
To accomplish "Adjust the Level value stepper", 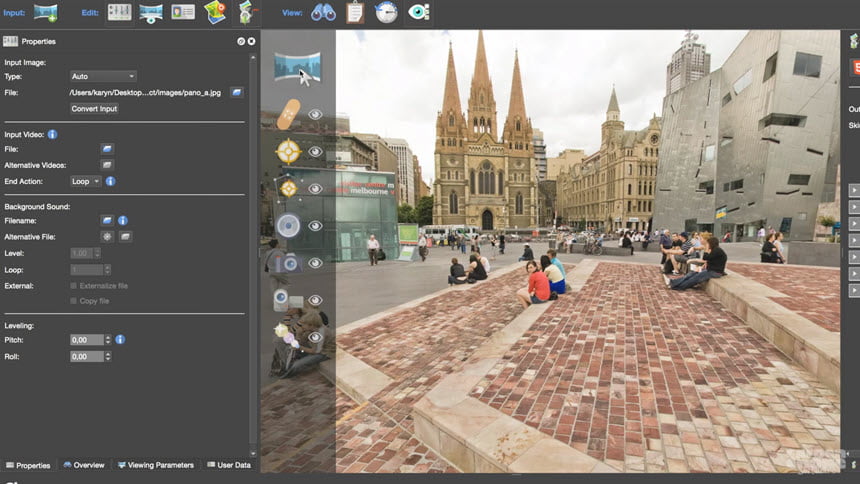I will (x=97, y=253).
